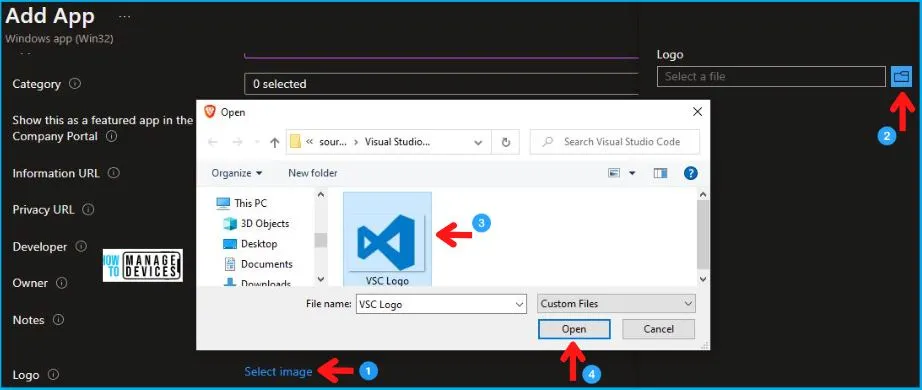
Task: Open the Category 0 selected dropdown
Action: [x=441, y=84]
